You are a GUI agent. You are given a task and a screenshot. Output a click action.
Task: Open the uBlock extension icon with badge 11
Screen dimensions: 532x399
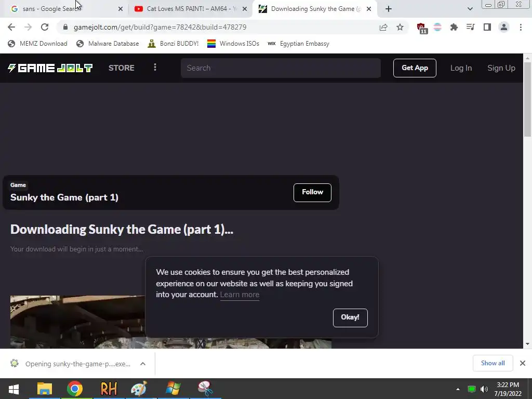pyautogui.click(x=422, y=28)
